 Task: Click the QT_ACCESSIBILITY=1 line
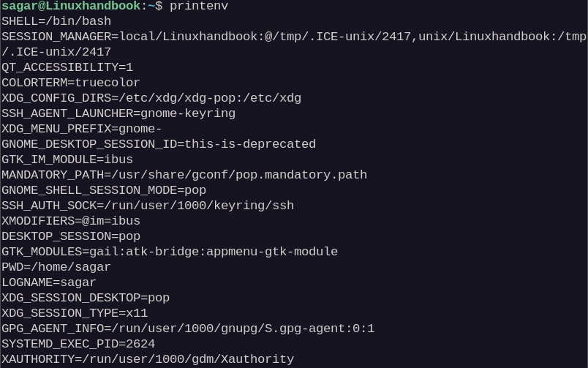67,67
